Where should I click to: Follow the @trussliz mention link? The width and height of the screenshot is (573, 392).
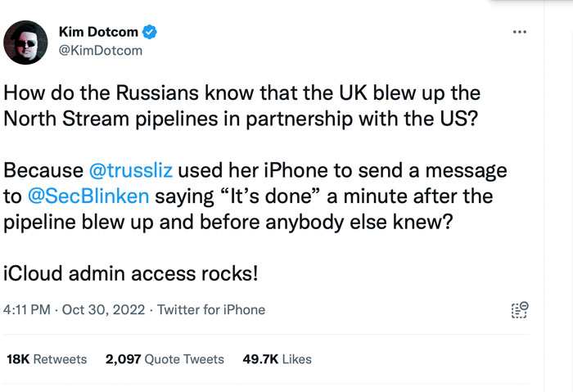click(130, 172)
